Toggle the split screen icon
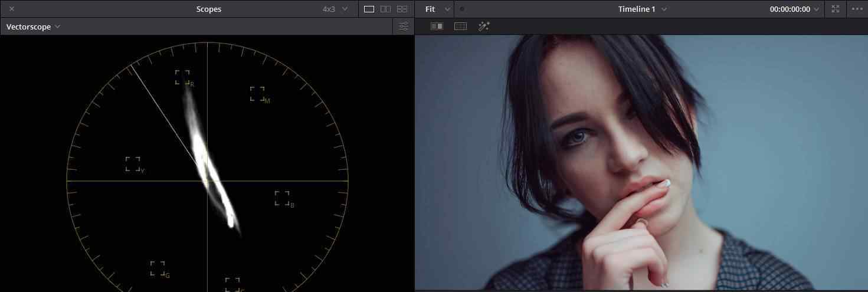The image size is (868, 292). pos(460,26)
